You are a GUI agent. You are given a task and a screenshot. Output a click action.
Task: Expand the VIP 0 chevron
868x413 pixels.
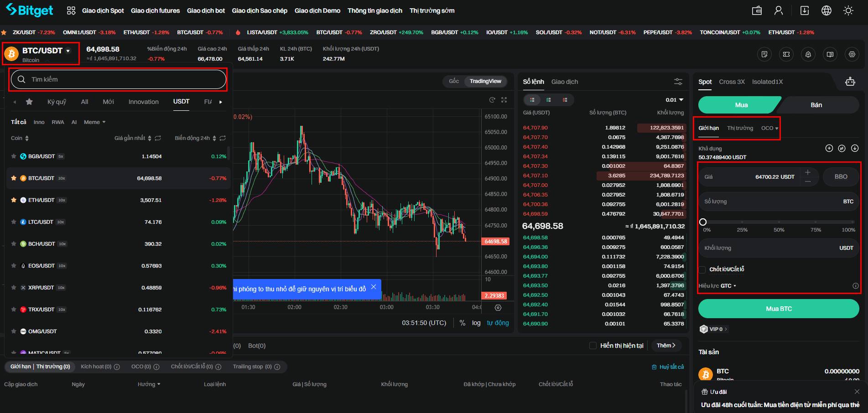(726, 329)
